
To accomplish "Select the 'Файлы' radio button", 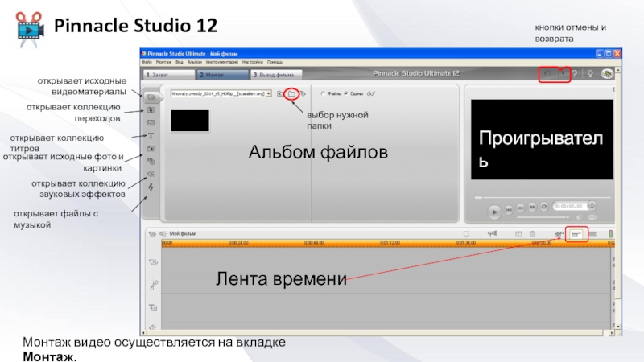I will pos(322,93).
